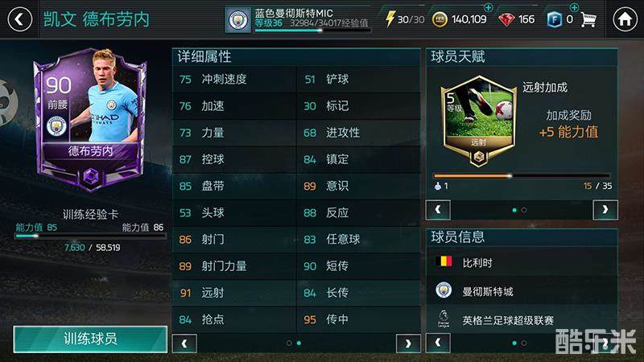644x362 pixels.
Task: Tap the gold coin currency icon
Action: 440,19
